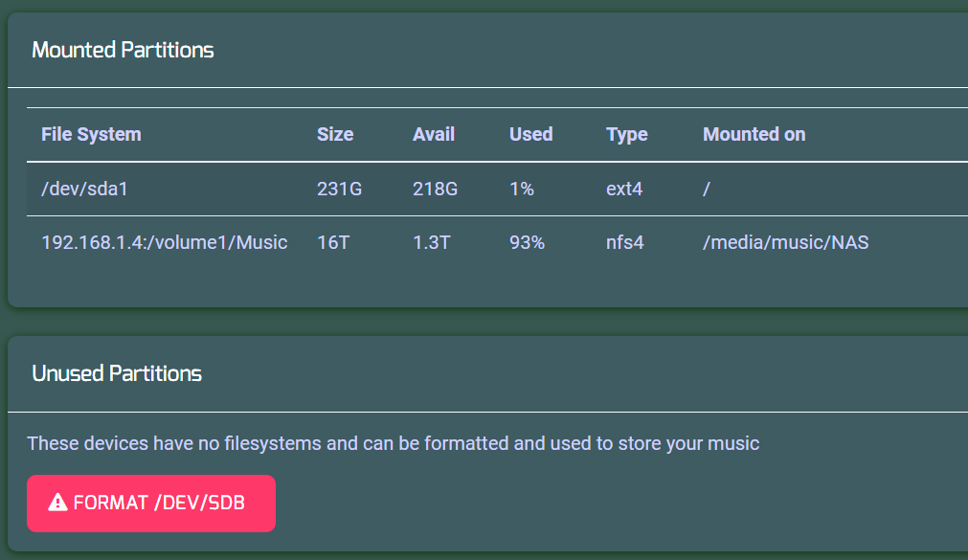Click the FORMAT /DEV/SDB button

pos(151,504)
